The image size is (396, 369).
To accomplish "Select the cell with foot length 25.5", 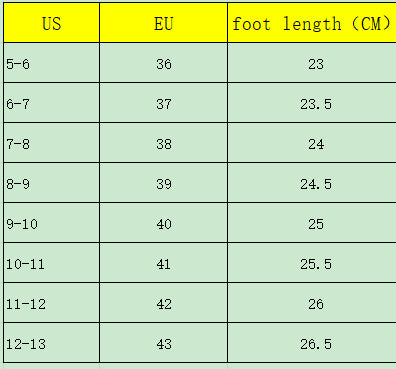I will point(312,263).
